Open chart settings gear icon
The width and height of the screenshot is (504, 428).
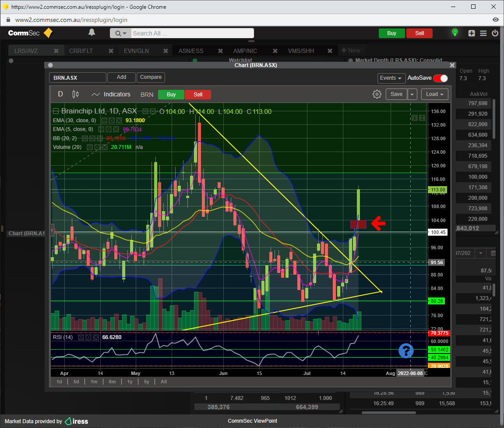[x=377, y=94]
